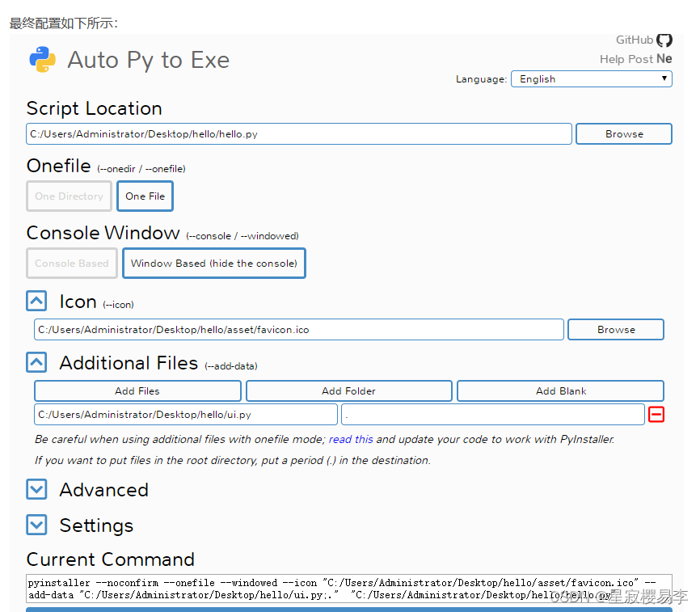The image size is (700, 612).
Task: Click the '(--console / --windowed)' hint text
Action: click(x=242, y=236)
